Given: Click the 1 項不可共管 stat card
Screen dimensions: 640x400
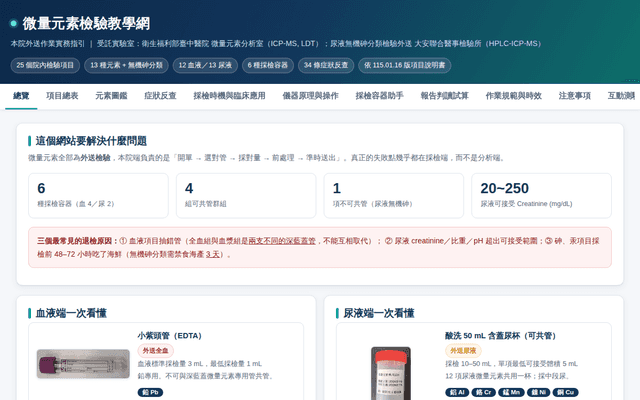Looking at the screenshot, I should [x=394, y=196].
